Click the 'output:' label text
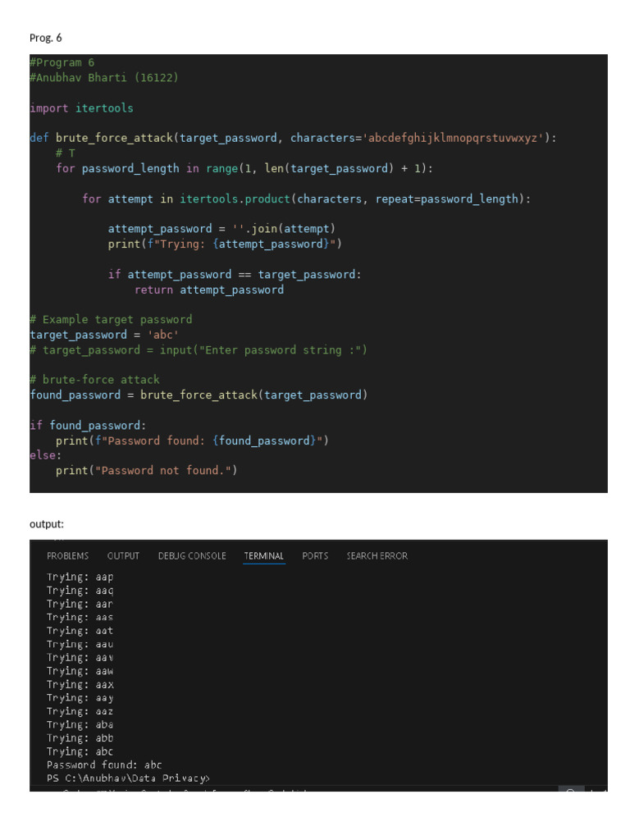This screenshot has width=630, height=840. [47, 523]
